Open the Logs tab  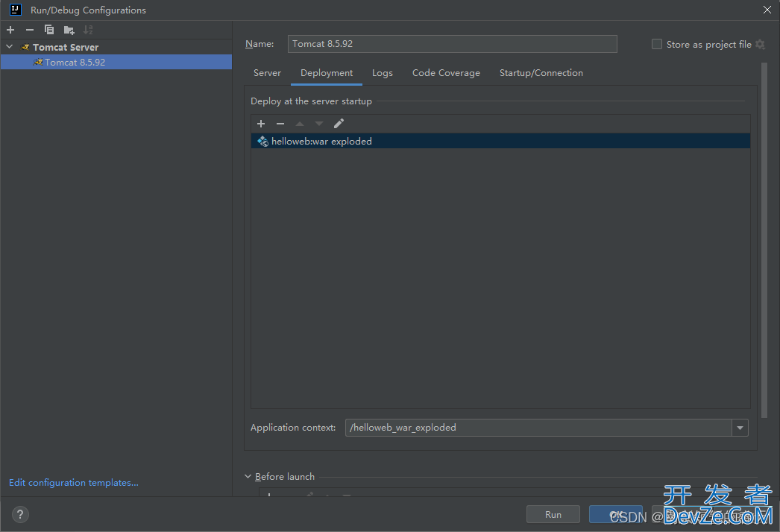click(382, 73)
